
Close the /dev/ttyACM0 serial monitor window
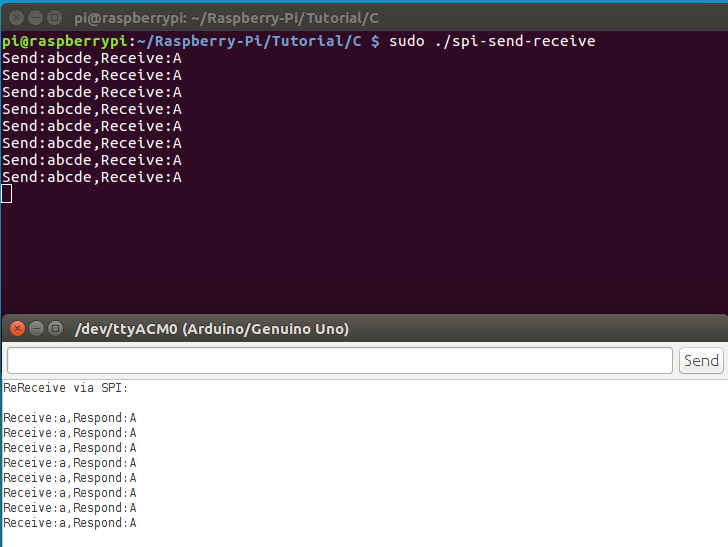point(15,329)
